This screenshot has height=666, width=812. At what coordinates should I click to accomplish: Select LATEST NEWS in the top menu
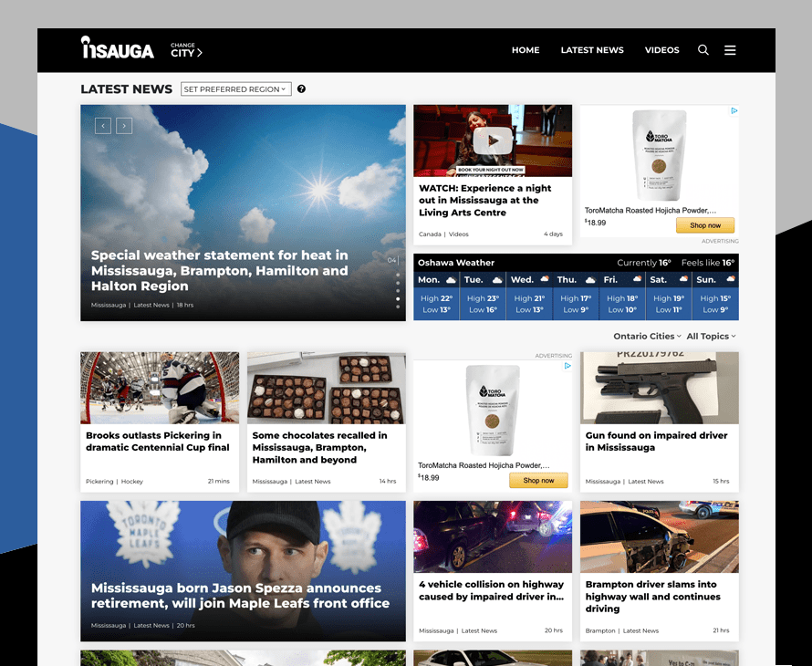tap(591, 50)
